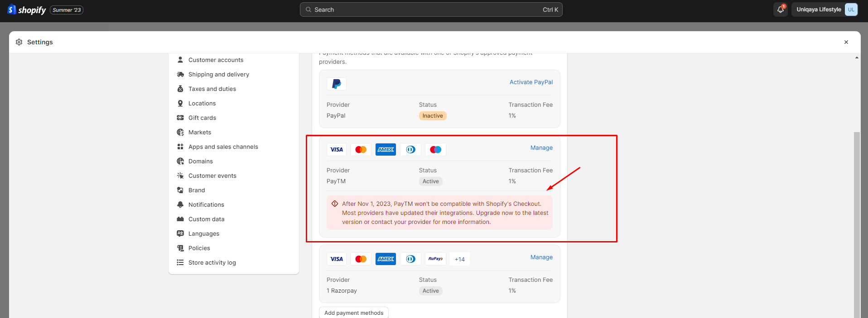Click the settings panel vertical scrollbar
This screenshot has width=868, height=318.
(856, 225)
